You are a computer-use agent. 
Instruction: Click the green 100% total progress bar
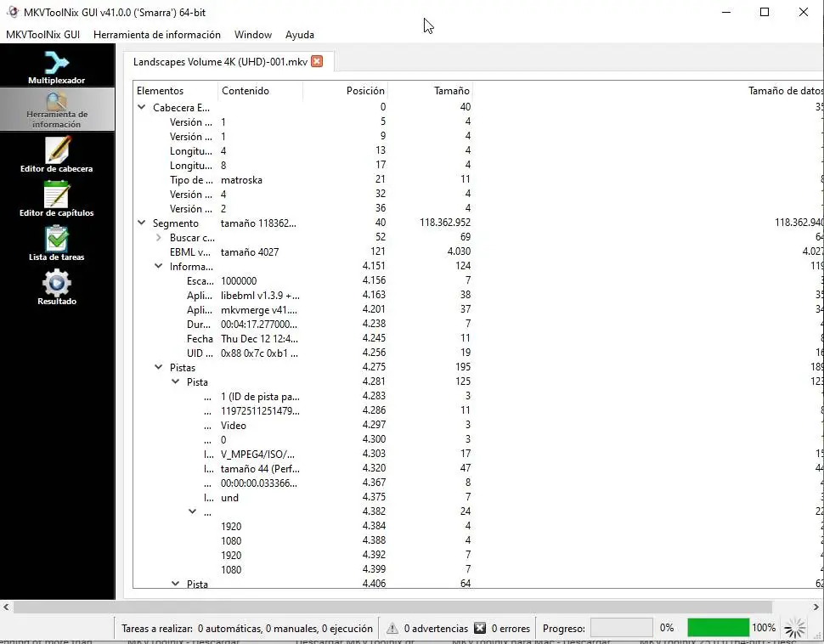tap(718, 628)
